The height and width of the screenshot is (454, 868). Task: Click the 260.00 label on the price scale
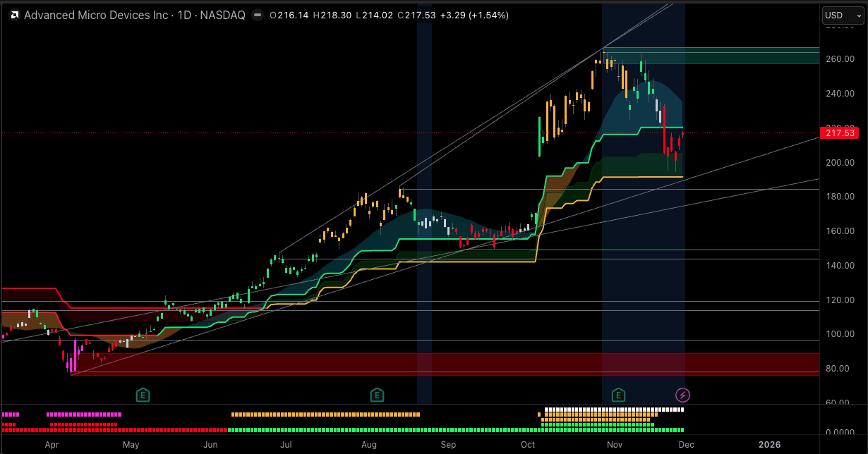(840, 59)
